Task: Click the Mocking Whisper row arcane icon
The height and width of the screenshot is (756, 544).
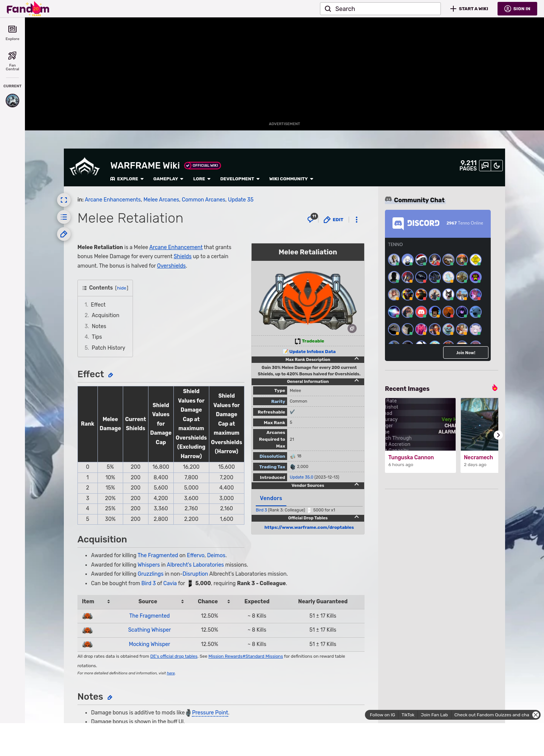Action: coord(88,644)
